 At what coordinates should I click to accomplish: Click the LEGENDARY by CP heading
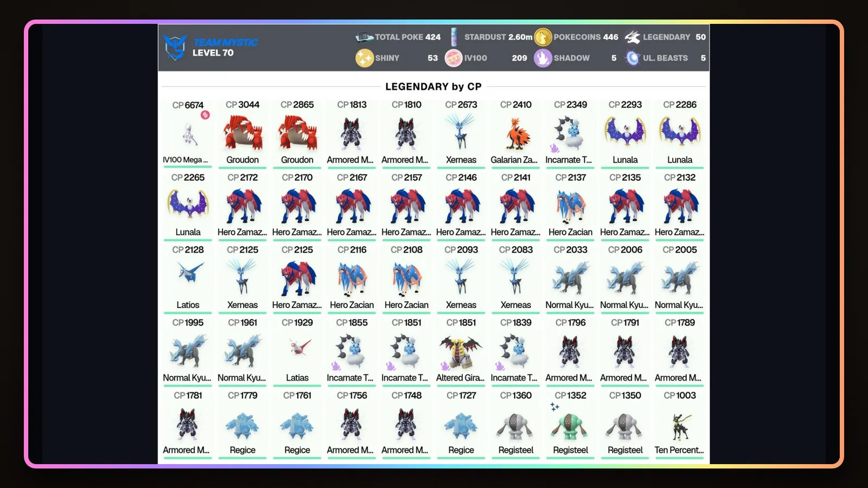click(x=433, y=87)
